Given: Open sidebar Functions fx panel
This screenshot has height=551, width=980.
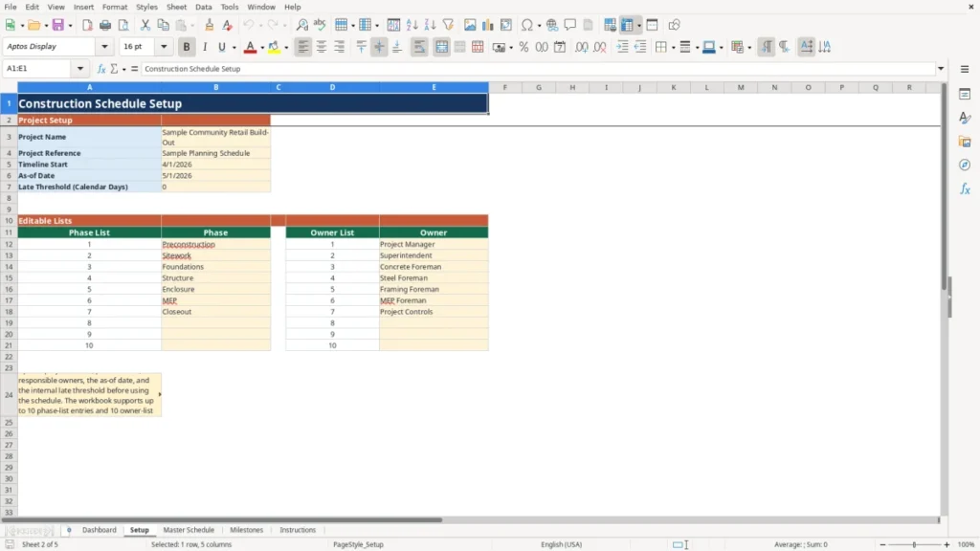Looking at the screenshot, I should point(965,188).
